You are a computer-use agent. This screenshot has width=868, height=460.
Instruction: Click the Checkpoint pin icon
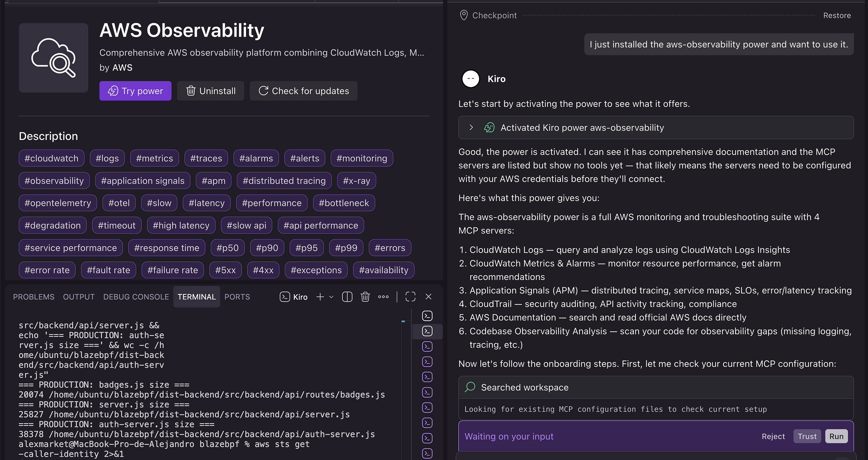pos(464,15)
